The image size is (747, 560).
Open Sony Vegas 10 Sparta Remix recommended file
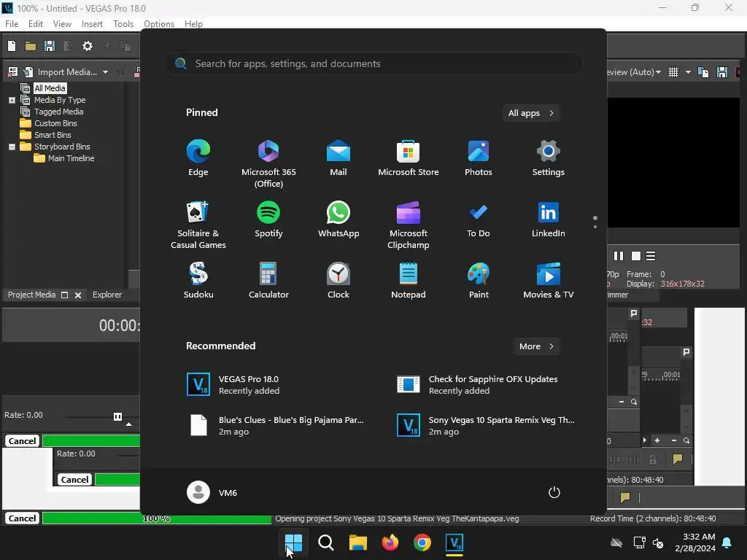point(485,426)
